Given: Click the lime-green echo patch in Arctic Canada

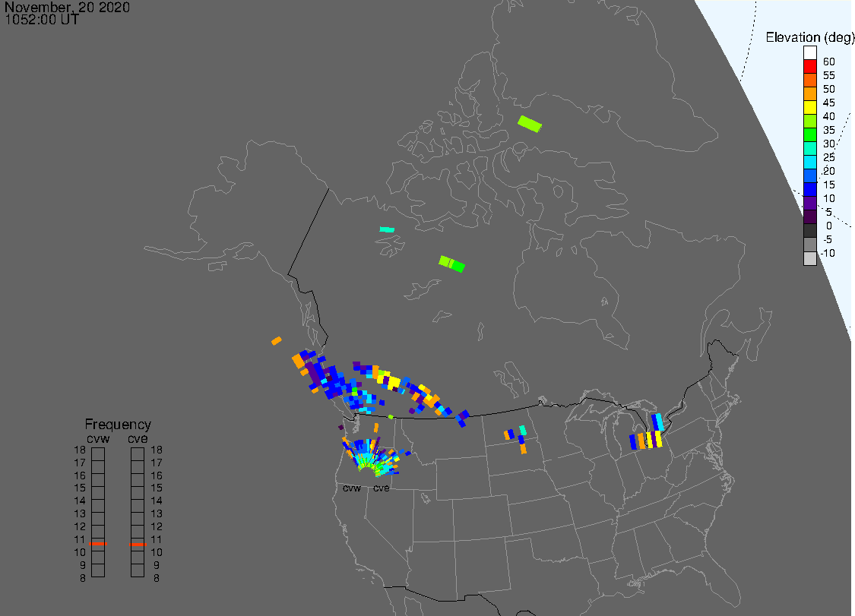Looking at the screenshot, I should click(x=530, y=124).
